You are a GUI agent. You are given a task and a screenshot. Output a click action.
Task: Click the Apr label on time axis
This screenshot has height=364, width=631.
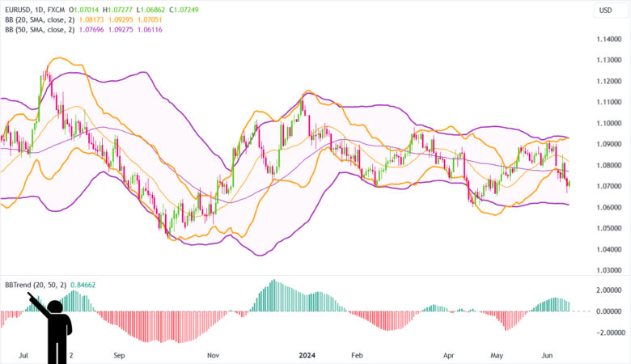(448, 354)
